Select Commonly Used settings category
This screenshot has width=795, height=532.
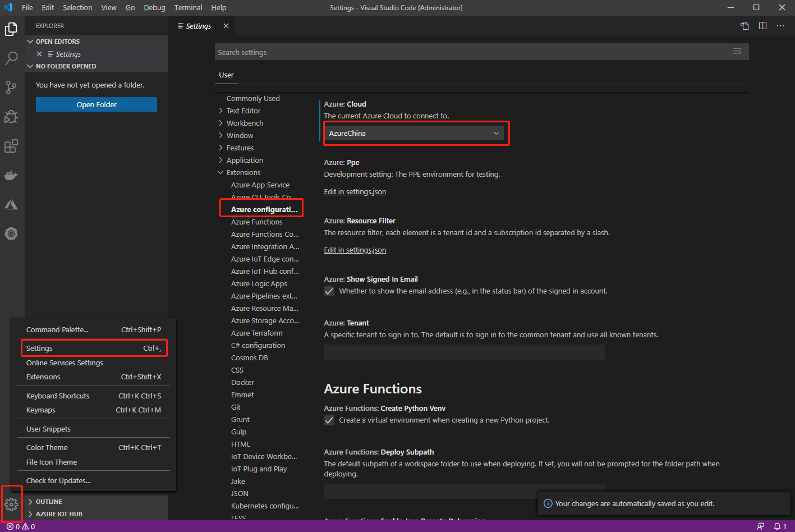click(x=253, y=98)
